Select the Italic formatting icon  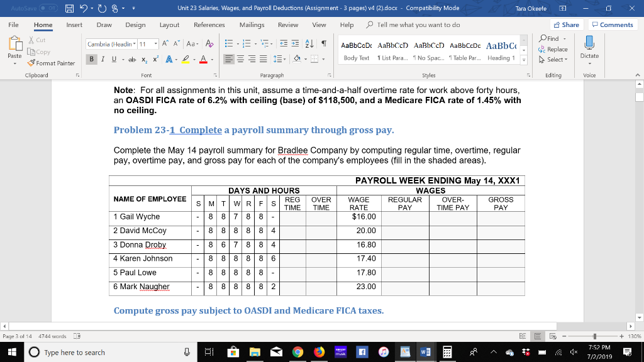[103, 58]
